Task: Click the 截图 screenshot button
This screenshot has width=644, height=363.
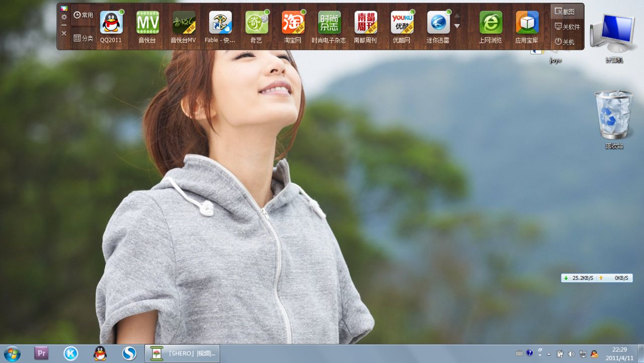Action: pos(565,12)
